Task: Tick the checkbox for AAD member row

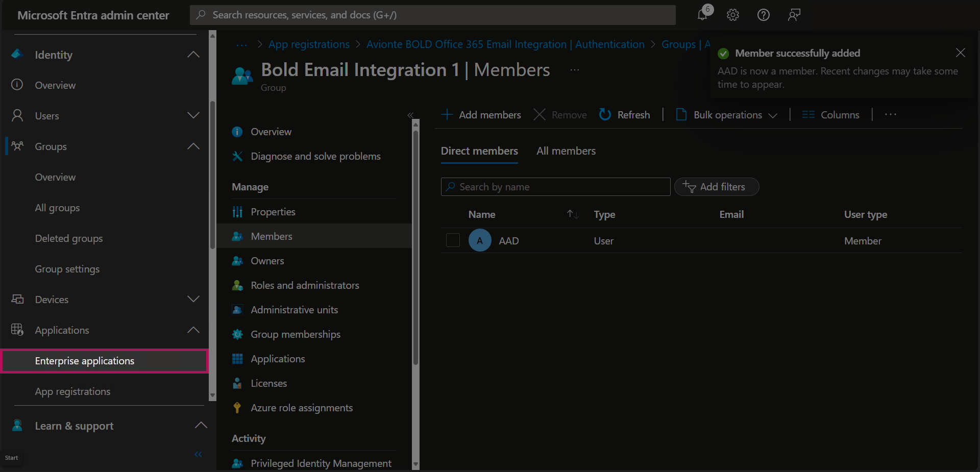Action: pyautogui.click(x=453, y=240)
